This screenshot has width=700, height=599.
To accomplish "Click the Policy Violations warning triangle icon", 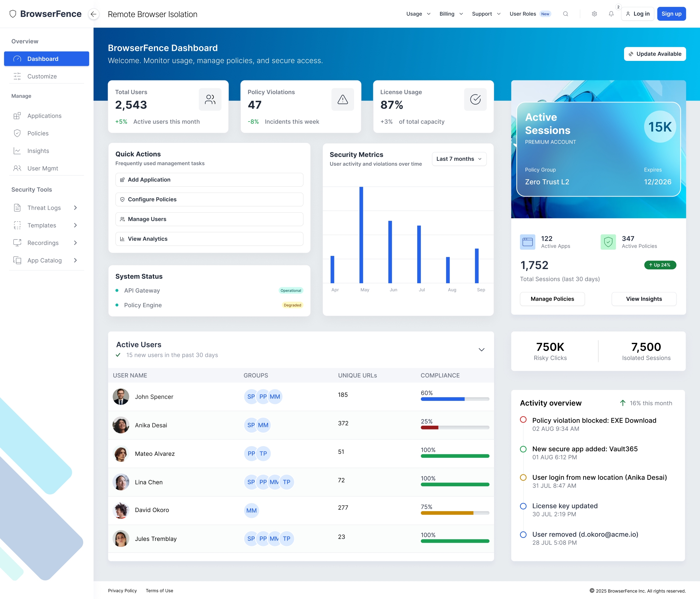I will (342, 99).
